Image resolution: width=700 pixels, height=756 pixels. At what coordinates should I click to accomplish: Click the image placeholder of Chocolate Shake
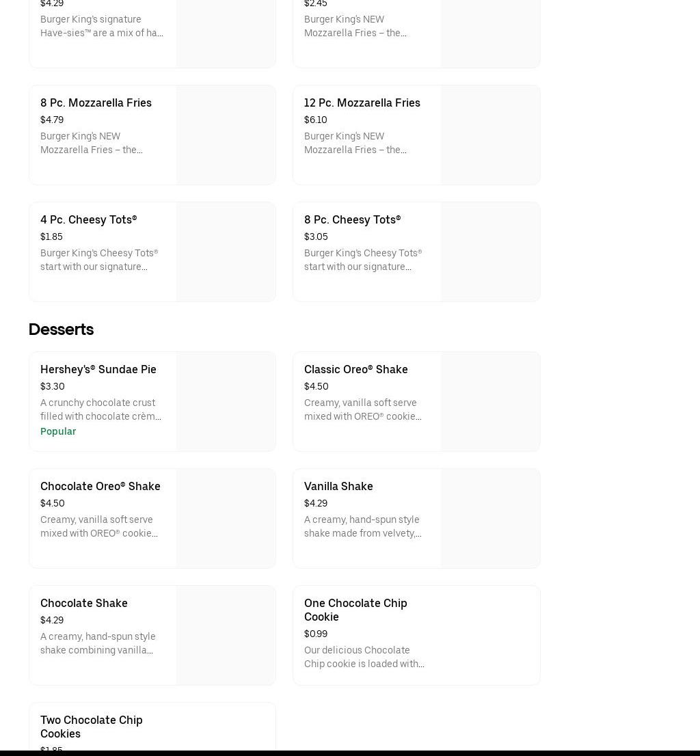coord(226,636)
